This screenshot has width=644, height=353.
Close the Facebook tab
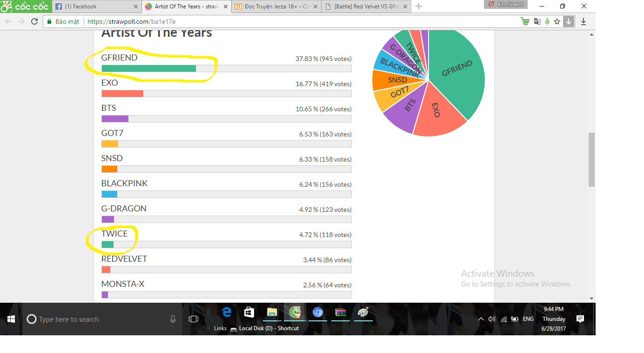click(x=136, y=7)
